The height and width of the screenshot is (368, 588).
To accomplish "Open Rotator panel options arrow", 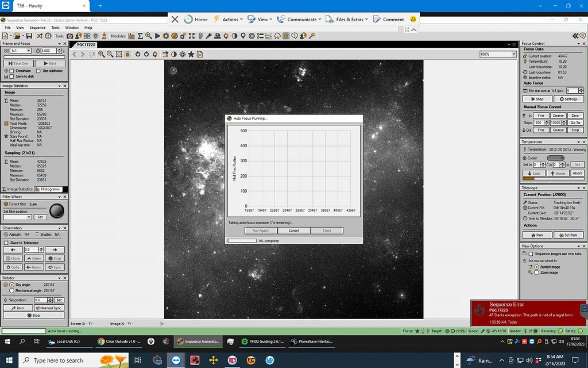I will tap(59, 278).
